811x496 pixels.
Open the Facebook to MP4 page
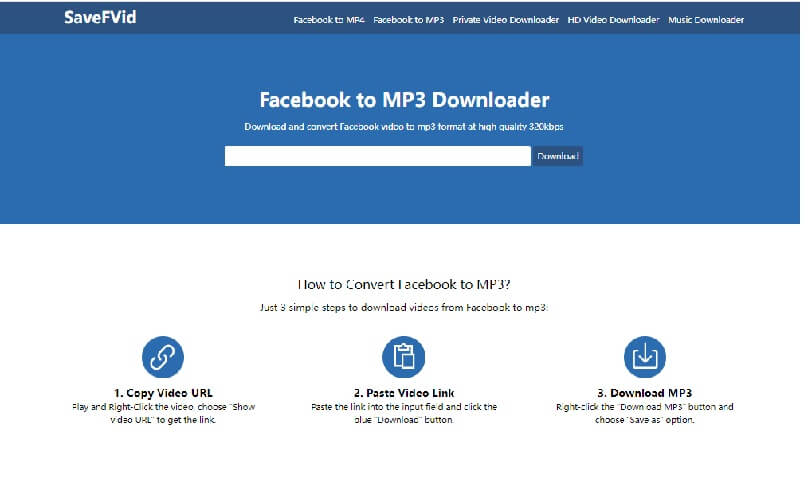[x=328, y=20]
